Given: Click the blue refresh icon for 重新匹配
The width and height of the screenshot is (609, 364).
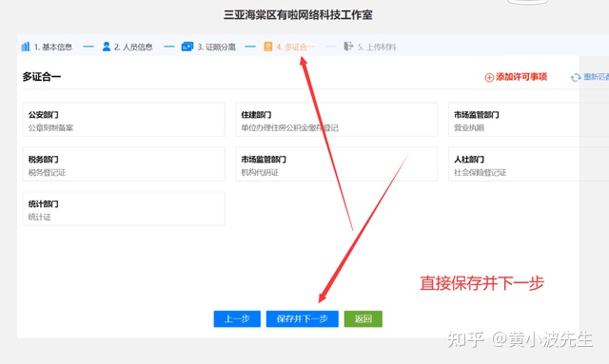Looking at the screenshot, I should [x=576, y=78].
